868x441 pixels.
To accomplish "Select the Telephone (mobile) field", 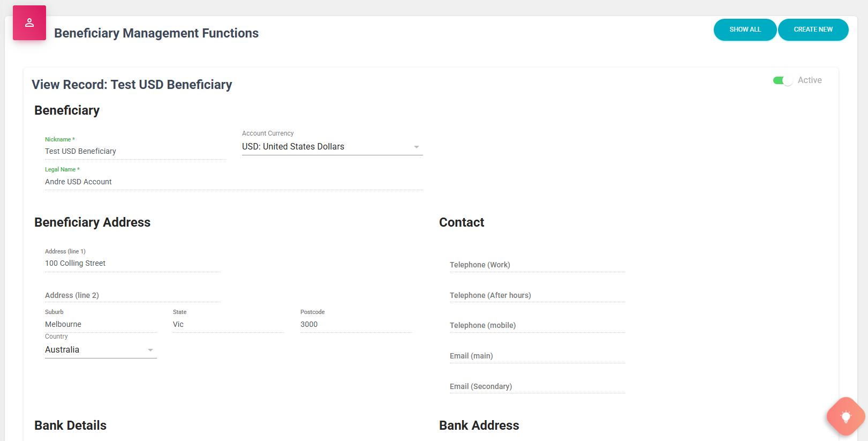I will click(537, 326).
